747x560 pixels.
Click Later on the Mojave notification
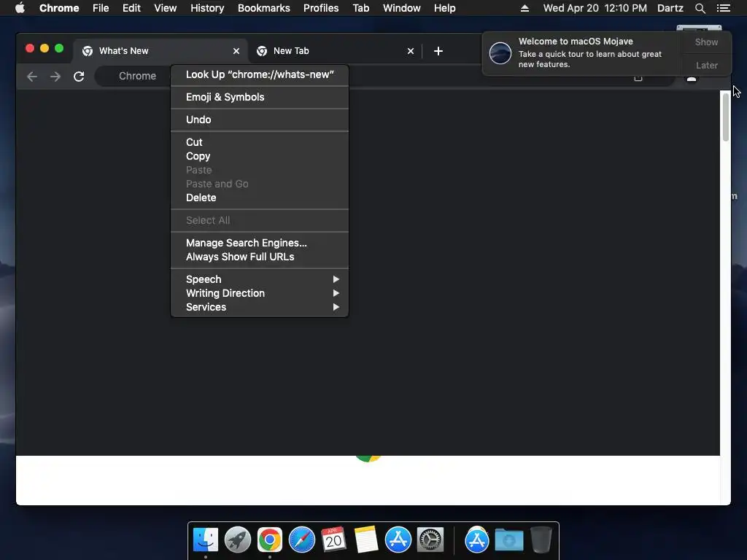click(x=706, y=65)
